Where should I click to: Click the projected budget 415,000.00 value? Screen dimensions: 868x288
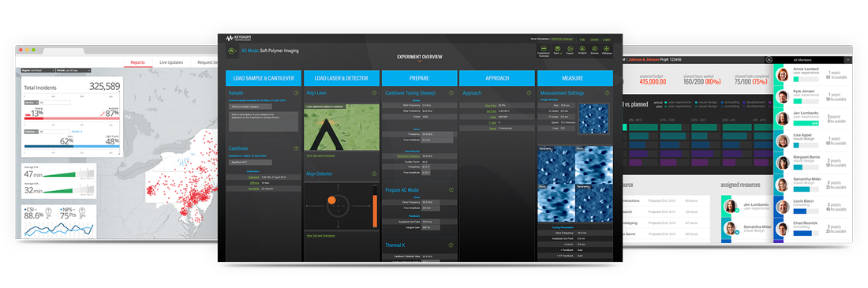[652, 81]
